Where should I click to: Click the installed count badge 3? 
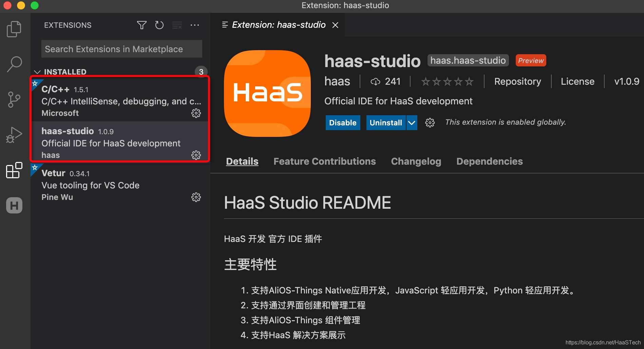[201, 72]
